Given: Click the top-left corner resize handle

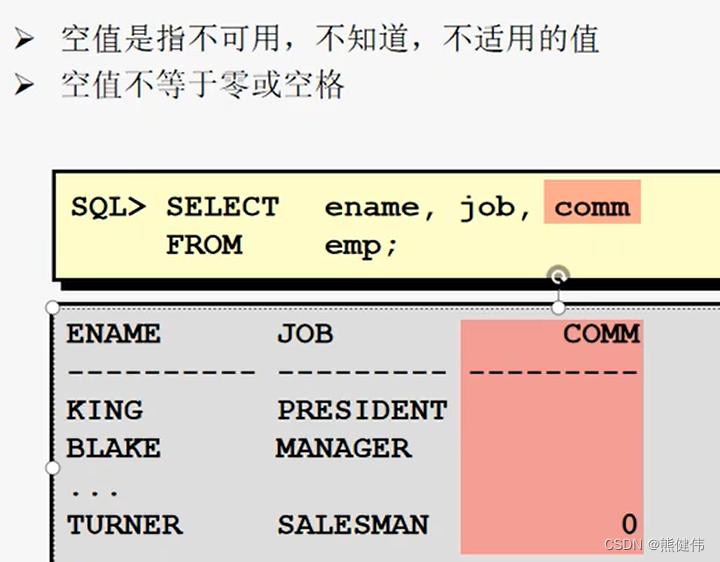Looking at the screenshot, I should point(53,307).
